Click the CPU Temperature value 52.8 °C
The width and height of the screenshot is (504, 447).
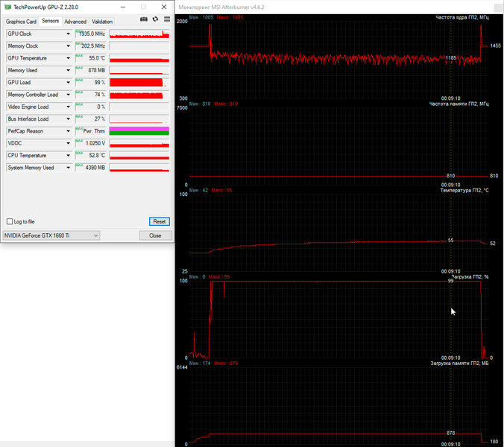(91, 156)
